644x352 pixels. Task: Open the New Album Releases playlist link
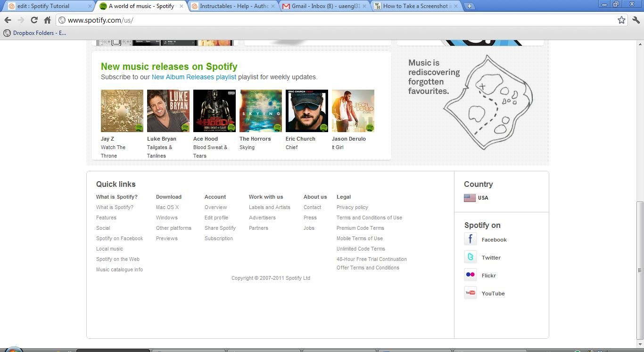[194, 77]
